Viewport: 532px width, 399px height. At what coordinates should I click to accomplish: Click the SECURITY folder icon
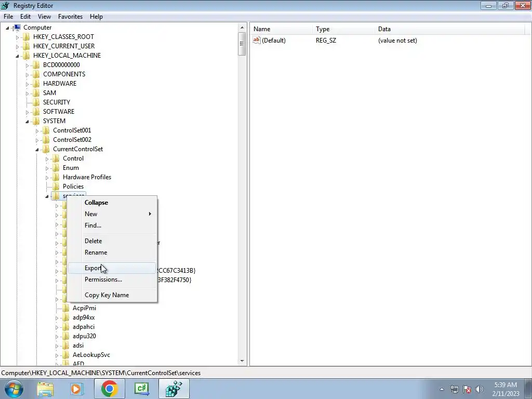click(36, 102)
